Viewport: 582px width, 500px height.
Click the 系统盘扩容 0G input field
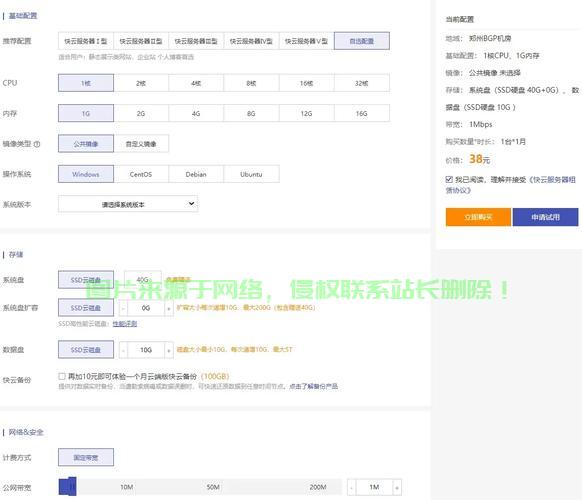(146, 308)
